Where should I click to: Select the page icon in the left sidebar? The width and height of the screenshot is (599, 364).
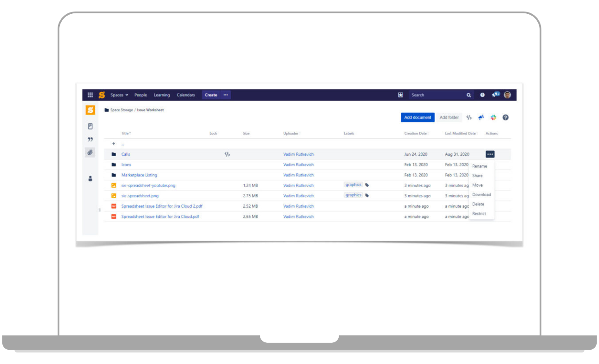[x=90, y=126]
